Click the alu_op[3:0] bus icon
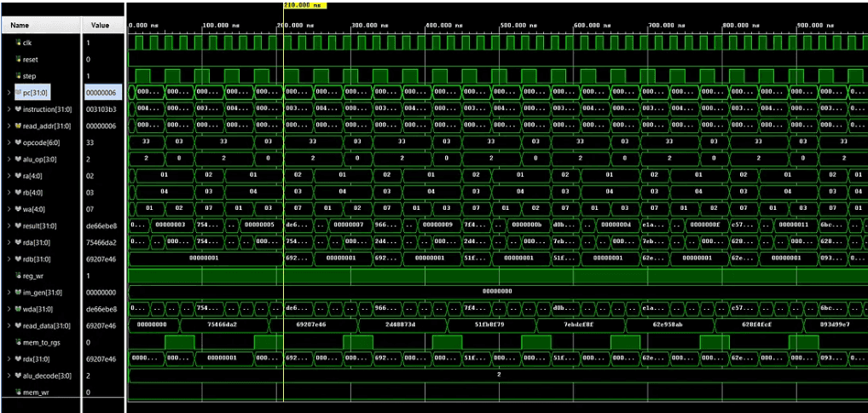The image size is (868, 413). [18, 159]
